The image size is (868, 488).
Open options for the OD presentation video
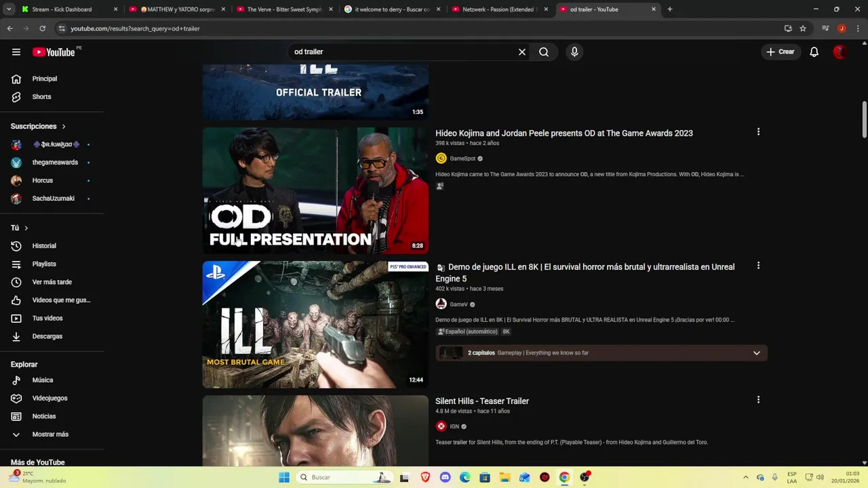758,132
